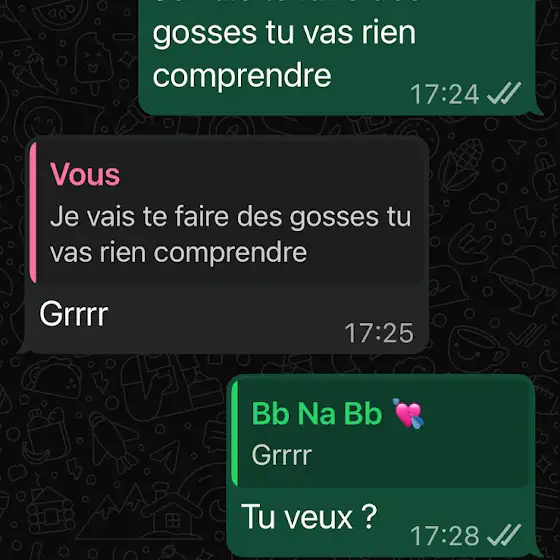Tap the heart with arrow emoji
The width and height of the screenshot is (560, 560).
point(409,414)
